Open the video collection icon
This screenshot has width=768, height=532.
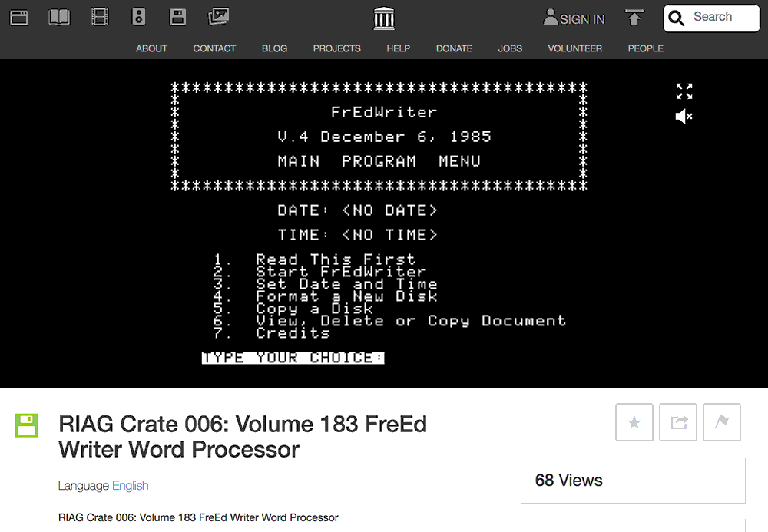click(98, 16)
